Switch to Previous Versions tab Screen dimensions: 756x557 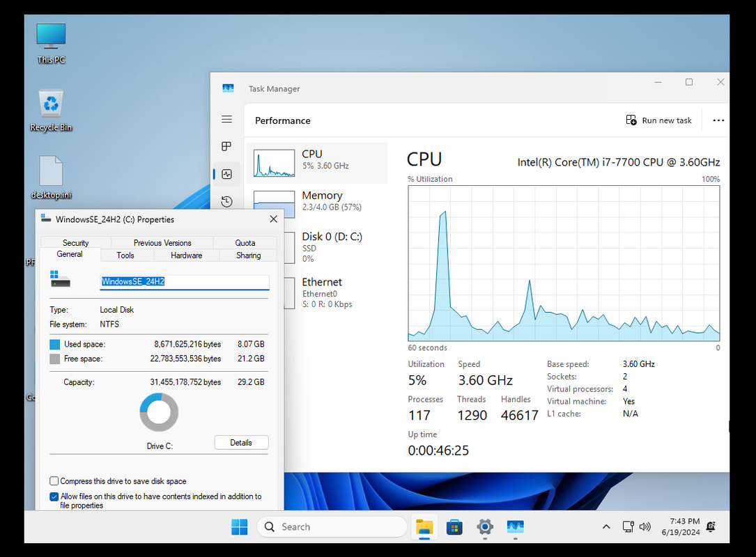coord(162,243)
